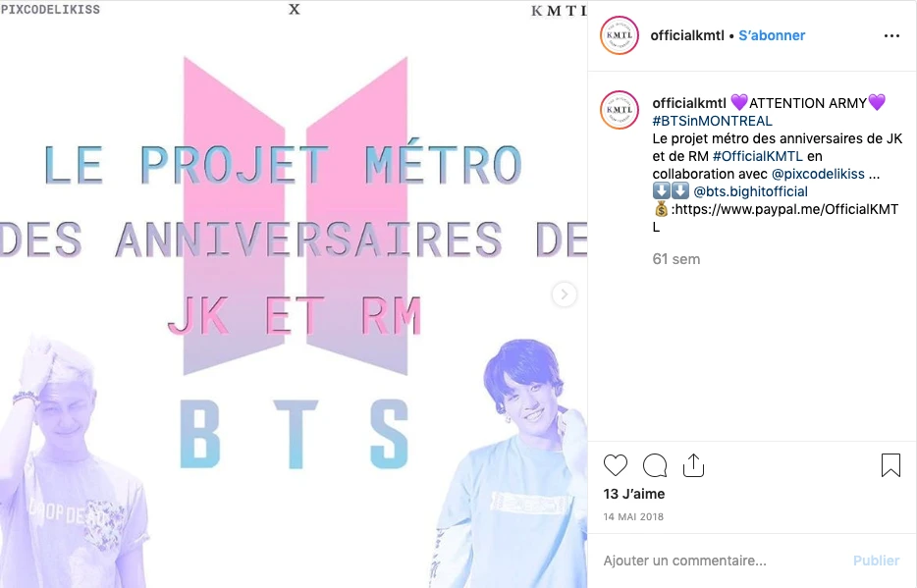Share the post via the upload arrow icon
This screenshot has width=917, height=588.
(x=693, y=465)
